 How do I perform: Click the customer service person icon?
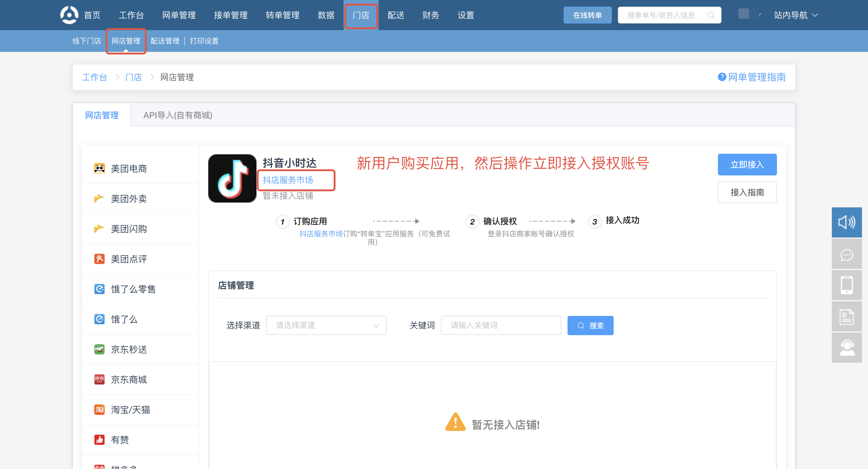click(846, 348)
